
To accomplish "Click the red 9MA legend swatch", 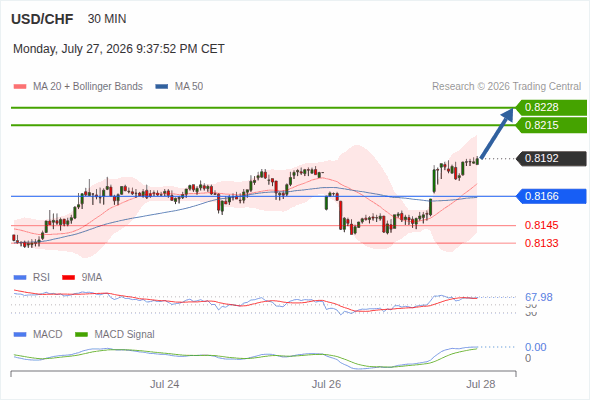I will [68, 278].
